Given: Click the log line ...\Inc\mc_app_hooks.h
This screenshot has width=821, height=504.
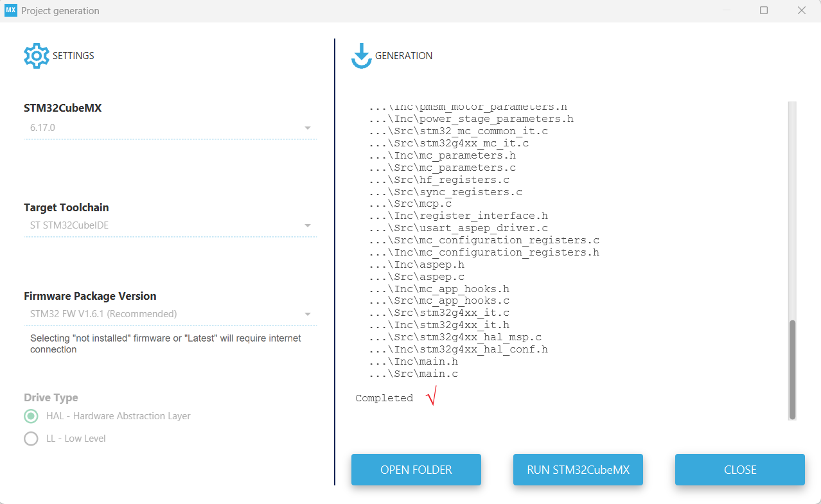Looking at the screenshot, I should pyautogui.click(x=439, y=289).
